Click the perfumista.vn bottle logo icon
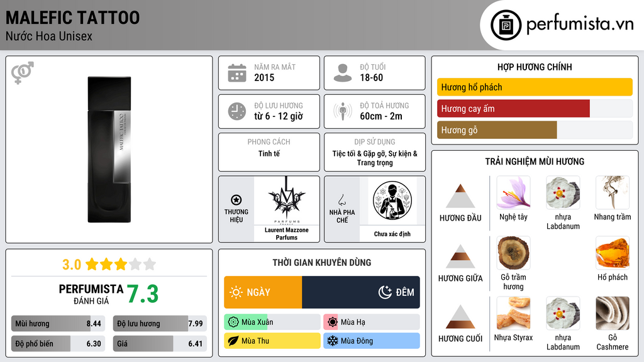The width and height of the screenshot is (644, 362). pos(506,25)
